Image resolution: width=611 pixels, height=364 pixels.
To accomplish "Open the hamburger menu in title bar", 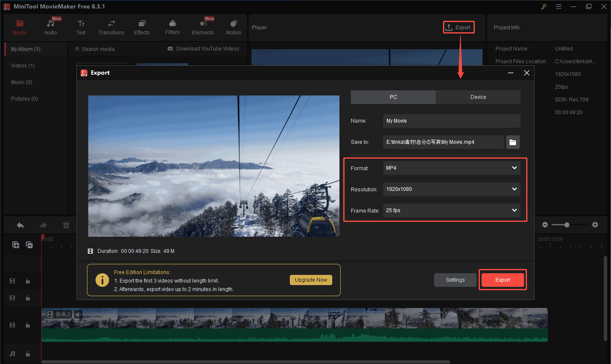I will (558, 6).
